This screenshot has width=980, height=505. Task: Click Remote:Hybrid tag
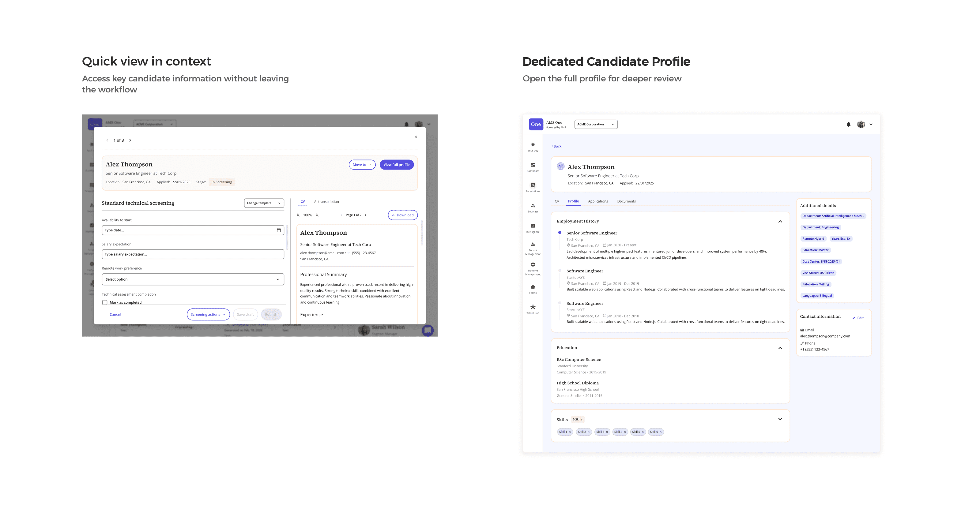[x=813, y=239]
